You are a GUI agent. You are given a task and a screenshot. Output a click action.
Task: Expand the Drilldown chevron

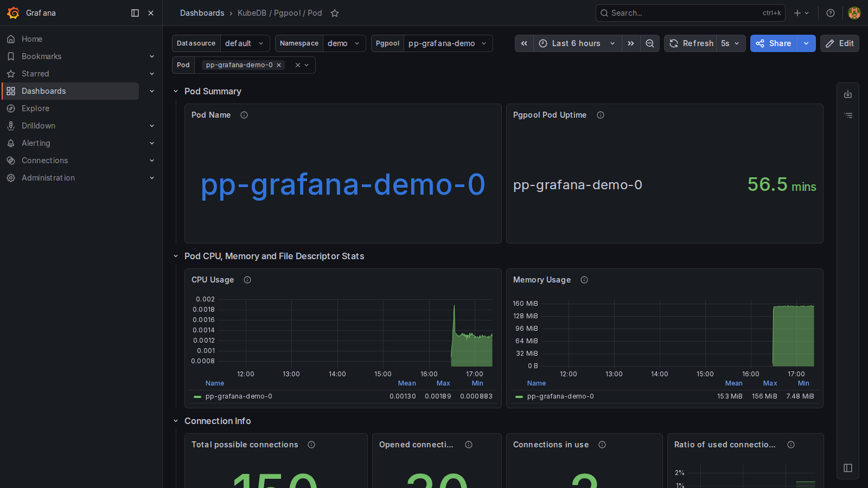[152, 126]
